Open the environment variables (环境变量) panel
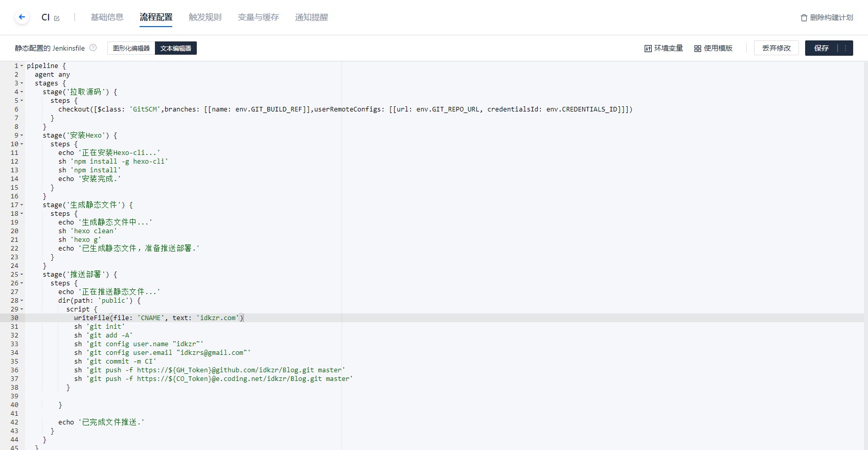Viewport: 868px width, 450px height. 664,48
